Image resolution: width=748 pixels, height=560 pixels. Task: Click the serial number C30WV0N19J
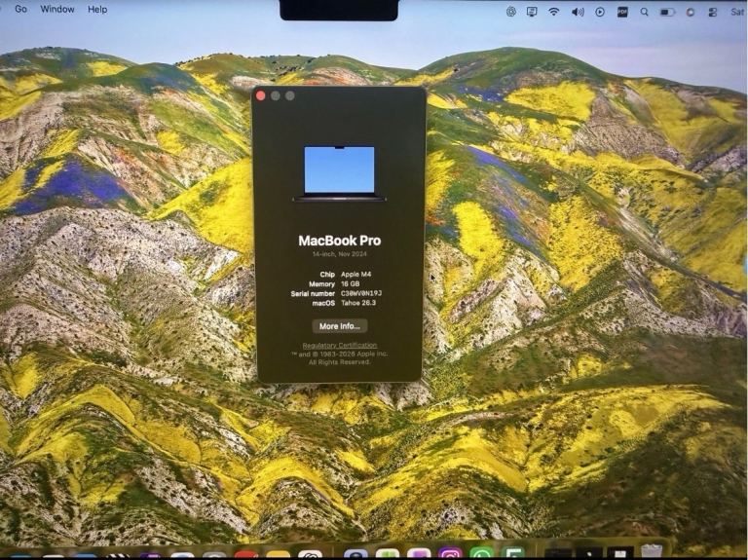[361, 293]
